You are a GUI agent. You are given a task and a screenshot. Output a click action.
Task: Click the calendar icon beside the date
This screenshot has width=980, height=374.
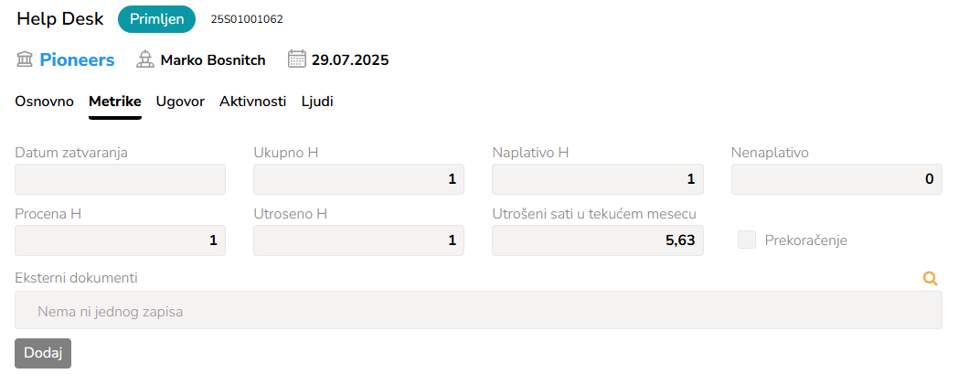point(296,60)
